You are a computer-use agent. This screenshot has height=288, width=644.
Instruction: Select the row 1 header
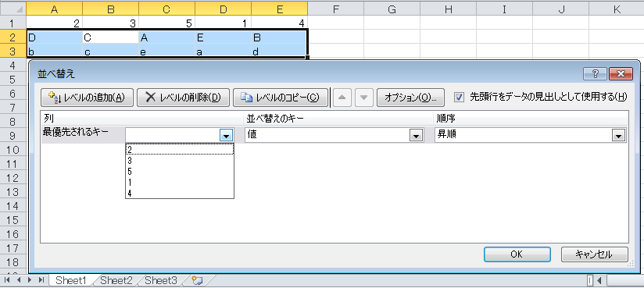[13, 23]
